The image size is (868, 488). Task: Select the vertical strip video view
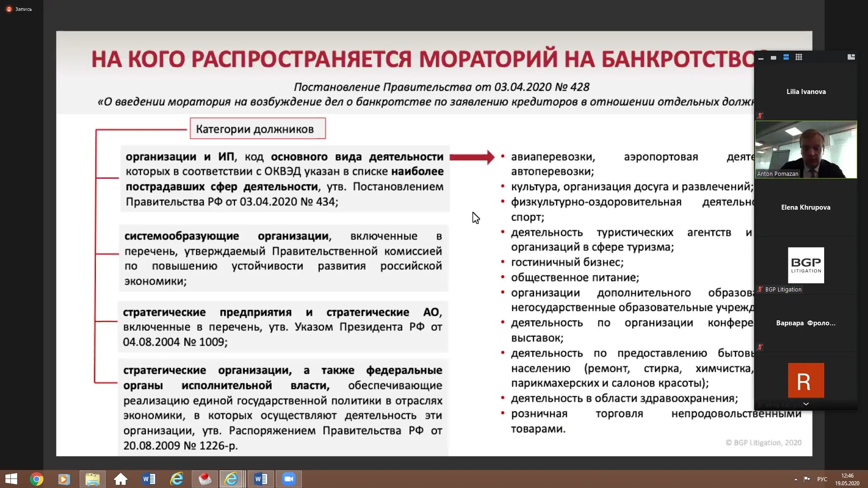click(786, 57)
